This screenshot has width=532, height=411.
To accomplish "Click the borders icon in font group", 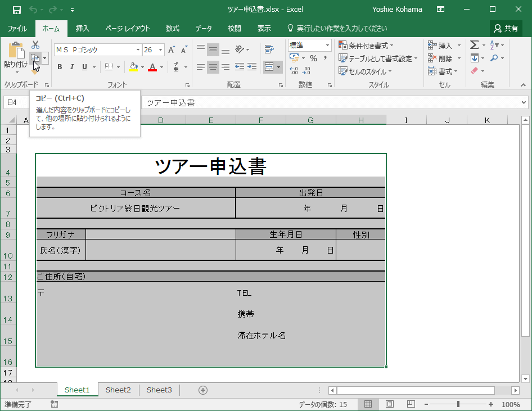I will (109, 67).
